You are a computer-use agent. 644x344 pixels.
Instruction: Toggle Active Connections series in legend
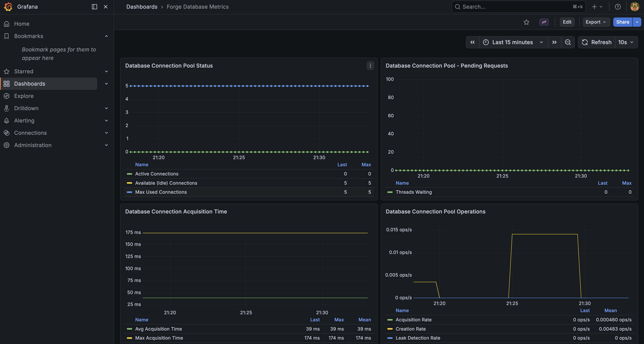click(x=157, y=174)
